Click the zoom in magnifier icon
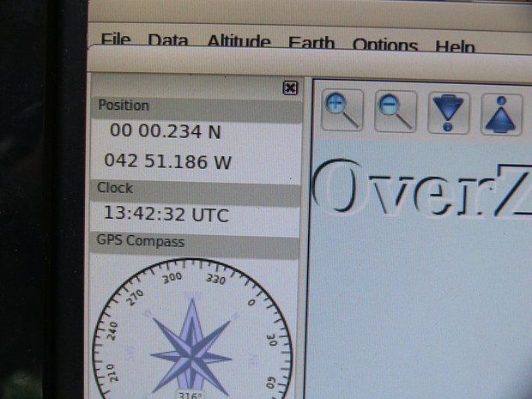Image resolution: width=532 pixels, height=399 pixels. point(342,110)
